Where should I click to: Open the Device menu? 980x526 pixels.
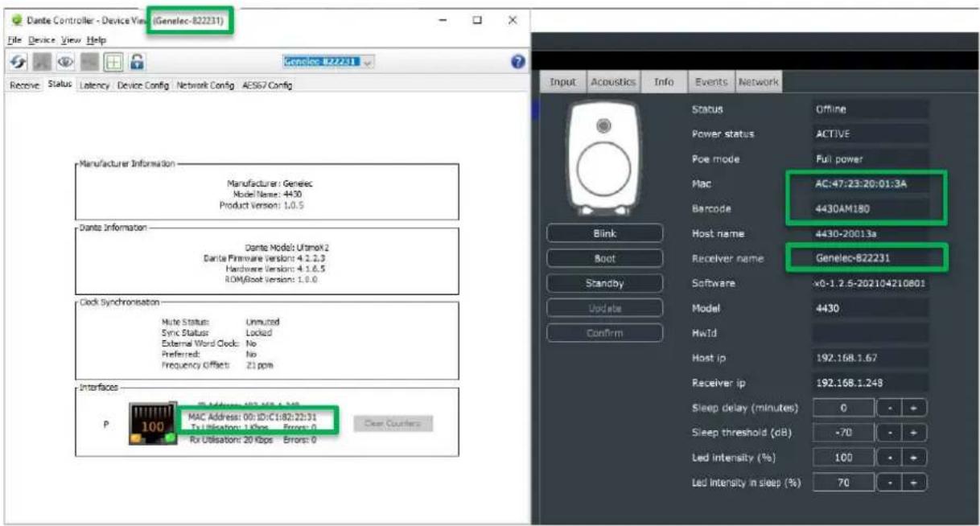pos(43,39)
